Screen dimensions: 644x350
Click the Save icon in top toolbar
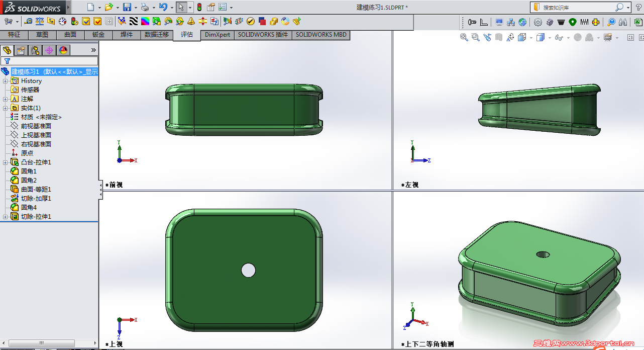pos(127,7)
